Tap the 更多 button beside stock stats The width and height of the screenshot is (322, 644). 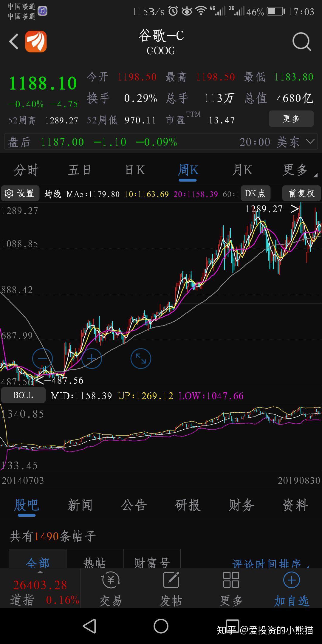(x=291, y=119)
